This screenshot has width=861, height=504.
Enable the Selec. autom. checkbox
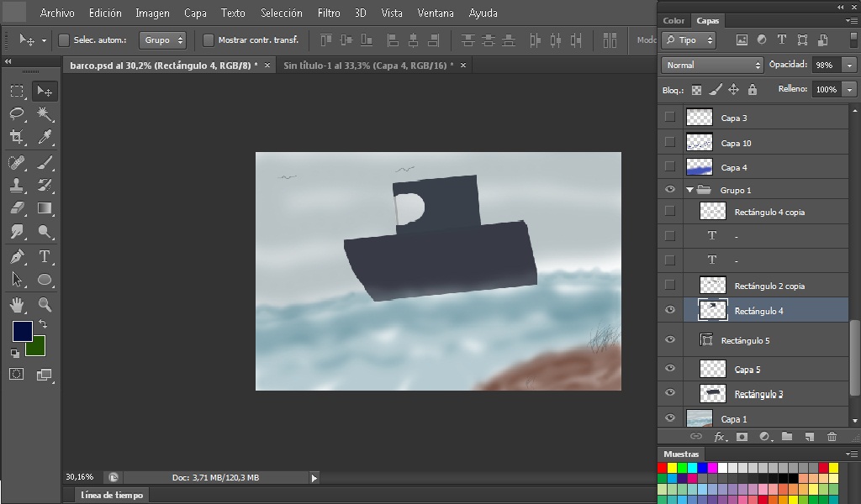click(64, 40)
